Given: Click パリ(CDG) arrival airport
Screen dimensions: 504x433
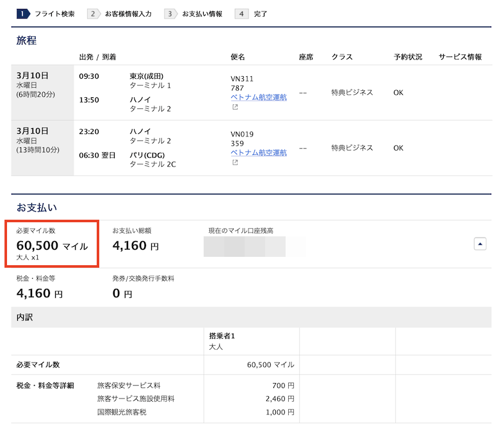Looking at the screenshot, I should 147,155.
